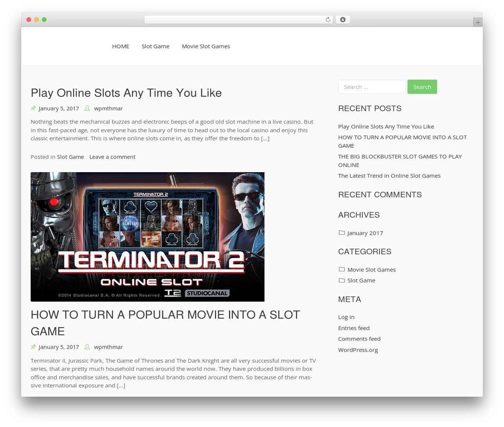Open Movie Slot Games in navigation menu
Viewport: 504px width, 427px height.
click(206, 46)
